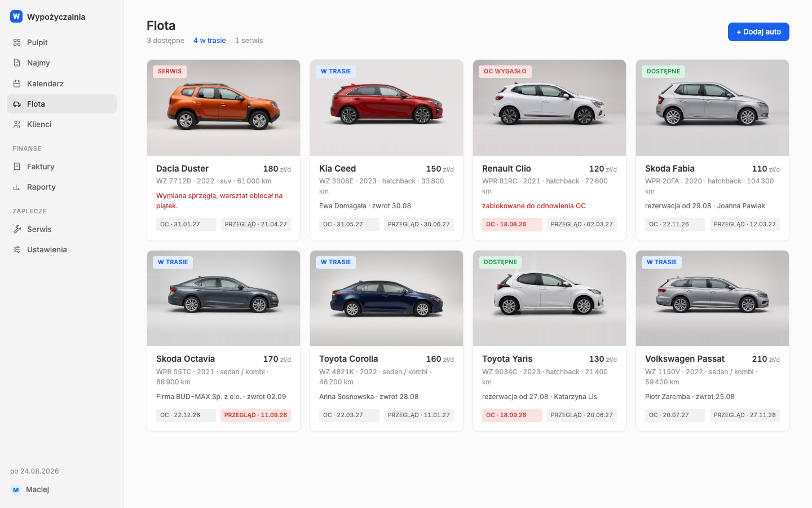Image resolution: width=812 pixels, height=508 pixels.
Task: Click the PRZEGLĄD 11.09.26 warning tag
Action: (x=255, y=415)
